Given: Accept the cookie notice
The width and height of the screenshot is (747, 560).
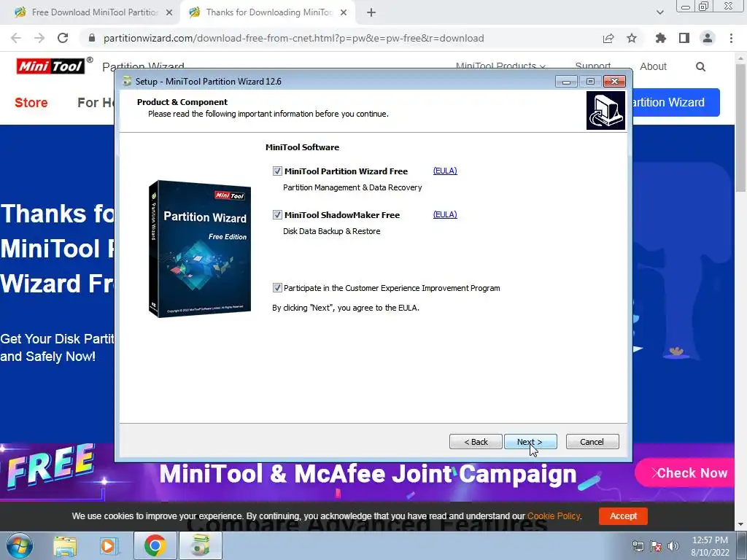Looking at the screenshot, I should point(623,516).
